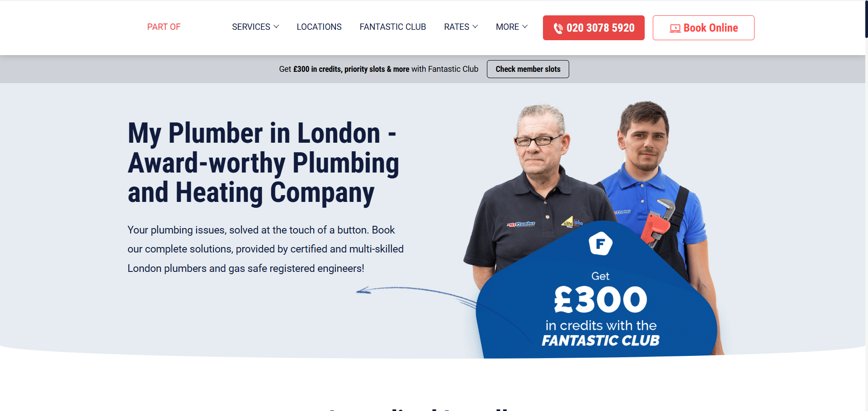Click the page vertical scrollbar

click(x=866, y=205)
